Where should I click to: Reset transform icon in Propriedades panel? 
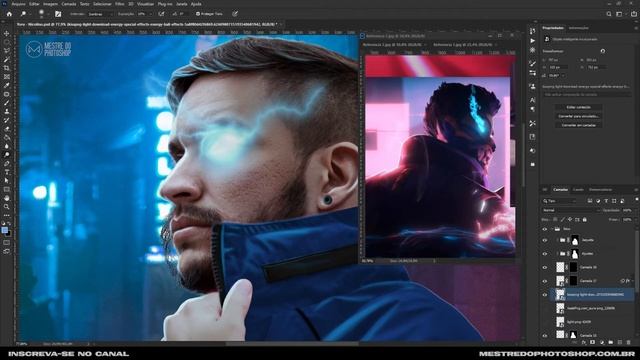(x=603, y=51)
